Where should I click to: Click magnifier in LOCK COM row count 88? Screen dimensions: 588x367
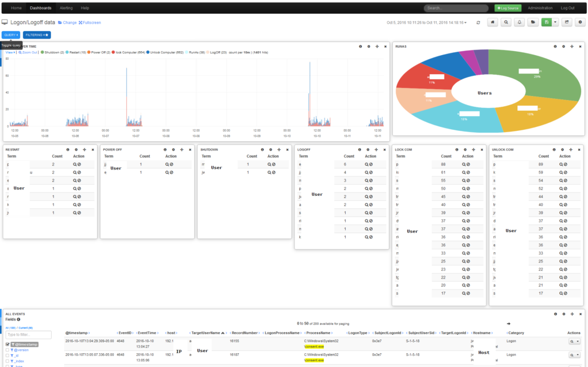point(464,164)
